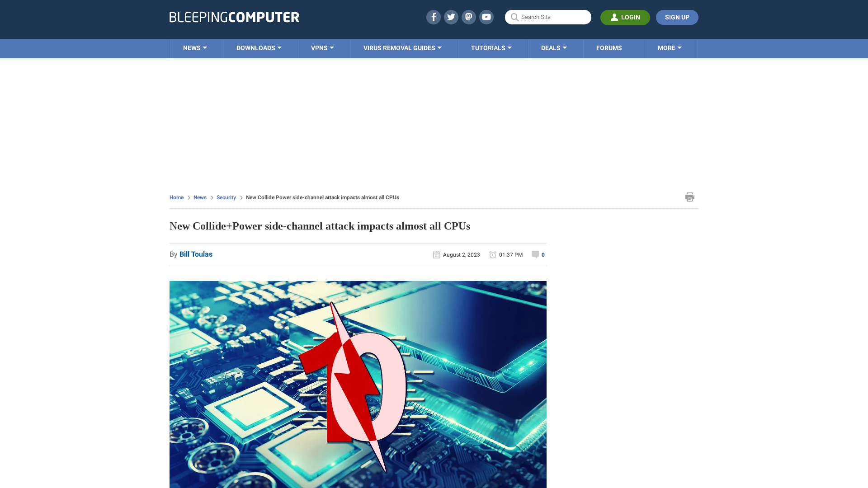Viewport: 868px width, 488px height.
Task: Expand the MORE navigation dropdown
Action: coord(670,47)
